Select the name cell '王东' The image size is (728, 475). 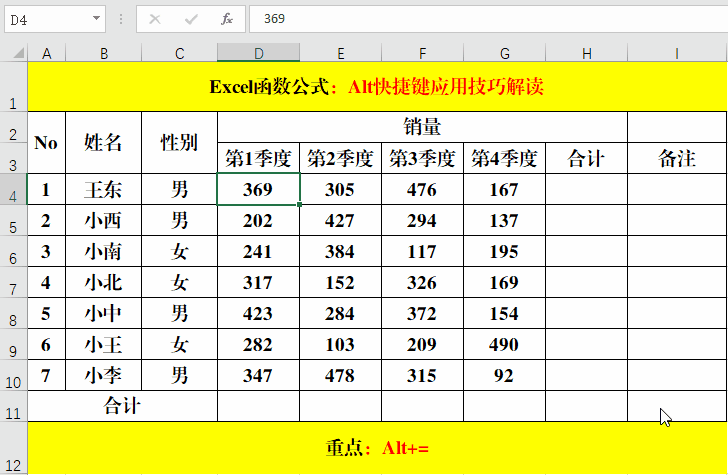[x=104, y=189]
